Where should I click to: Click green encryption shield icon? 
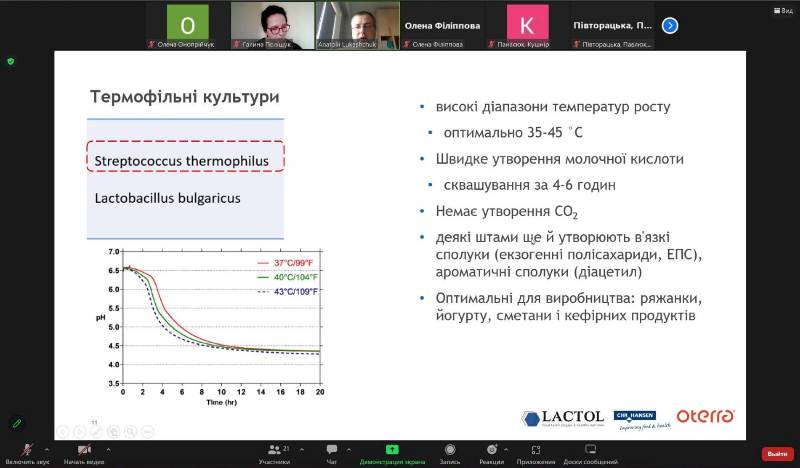pos(11,61)
